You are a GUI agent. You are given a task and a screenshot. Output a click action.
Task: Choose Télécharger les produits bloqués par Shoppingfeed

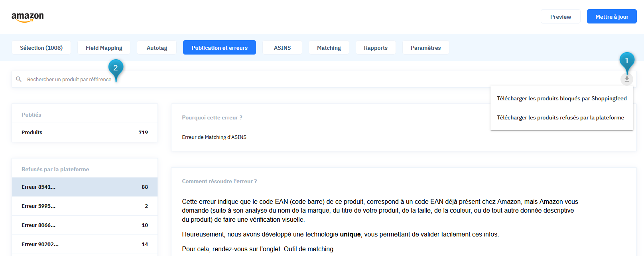click(562, 98)
